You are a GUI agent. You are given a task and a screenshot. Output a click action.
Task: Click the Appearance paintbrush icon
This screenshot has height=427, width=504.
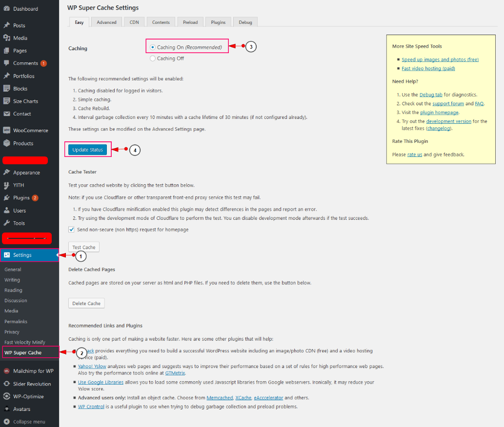click(x=6, y=173)
